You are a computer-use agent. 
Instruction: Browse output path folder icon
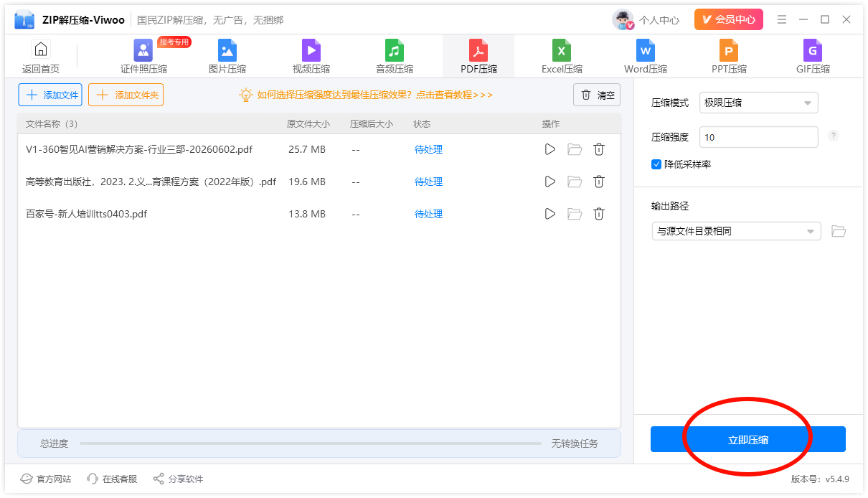coord(839,231)
